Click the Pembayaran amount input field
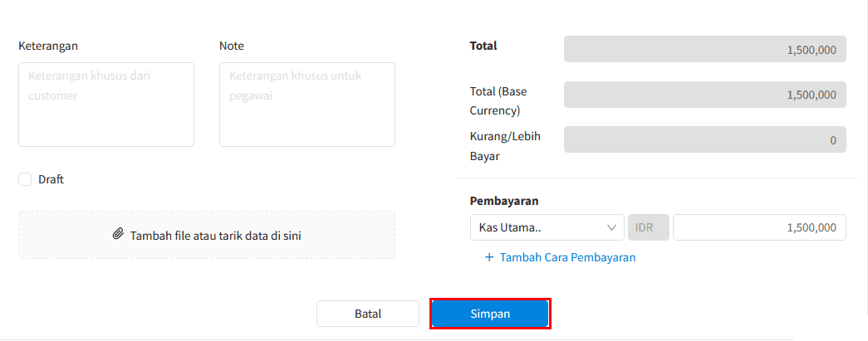868x341 pixels. tap(759, 227)
